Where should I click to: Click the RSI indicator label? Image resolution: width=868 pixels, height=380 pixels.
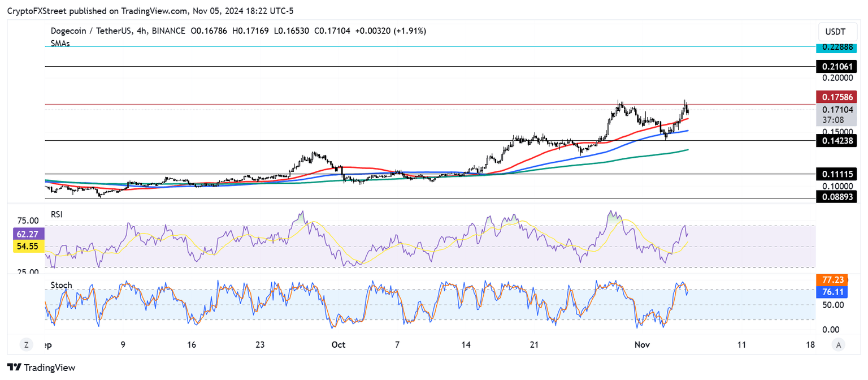click(x=56, y=214)
